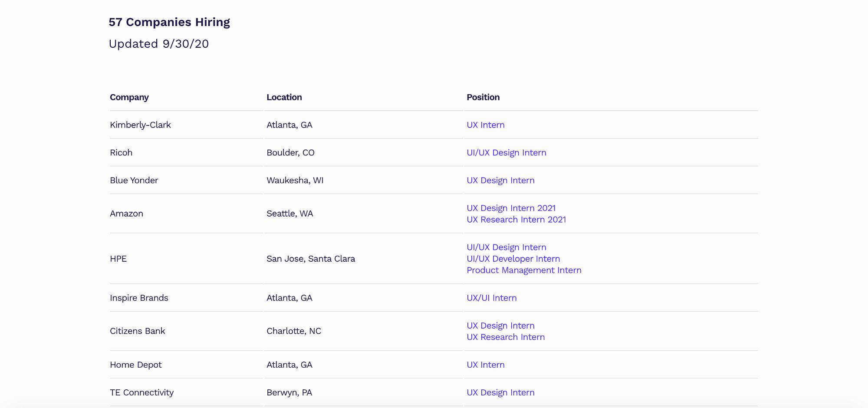Click Ricoh's UI/UX Design Intern link
This screenshot has height=408, width=868.
(506, 153)
